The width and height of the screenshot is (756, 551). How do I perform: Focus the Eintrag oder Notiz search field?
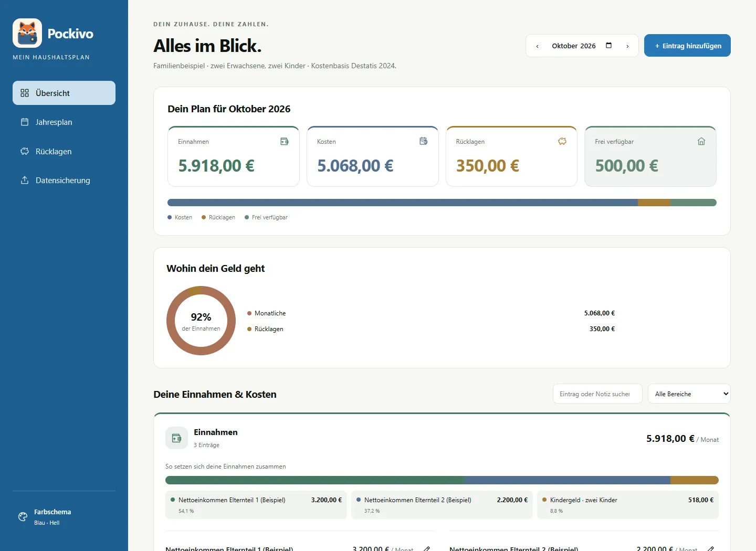[597, 394]
